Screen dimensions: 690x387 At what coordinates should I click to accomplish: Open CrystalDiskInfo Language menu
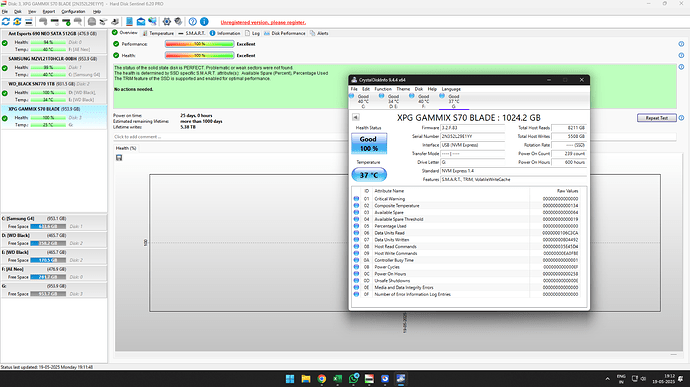pos(451,89)
